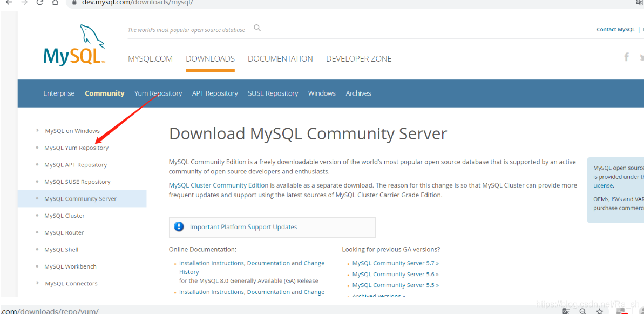Open the DOCUMENTATION tab
The height and width of the screenshot is (314, 644).
(280, 59)
